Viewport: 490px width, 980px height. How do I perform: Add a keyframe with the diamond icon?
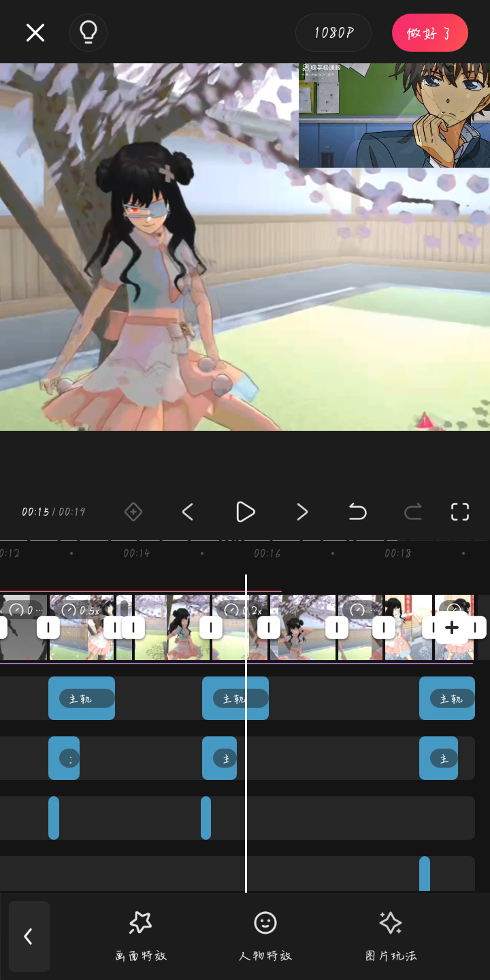133,512
